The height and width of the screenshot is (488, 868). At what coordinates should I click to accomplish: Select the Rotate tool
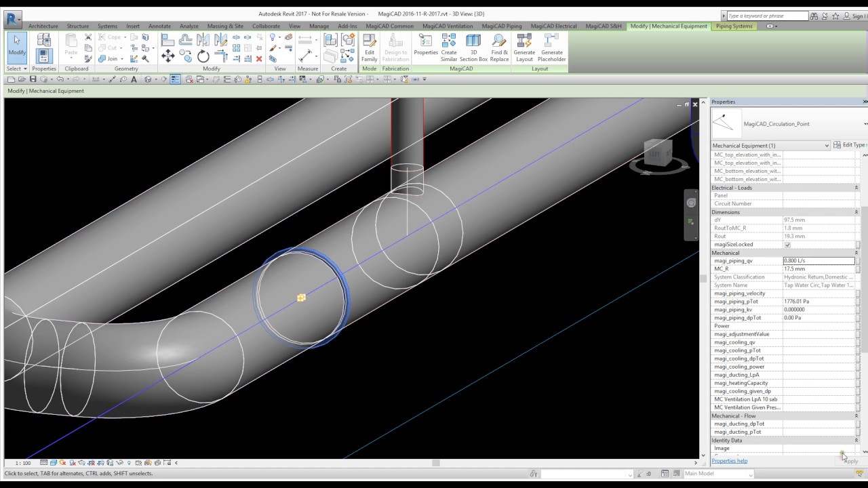point(203,57)
